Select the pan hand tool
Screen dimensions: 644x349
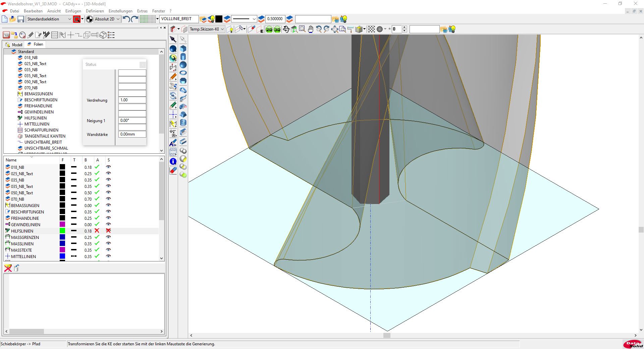click(x=311, y=30)
